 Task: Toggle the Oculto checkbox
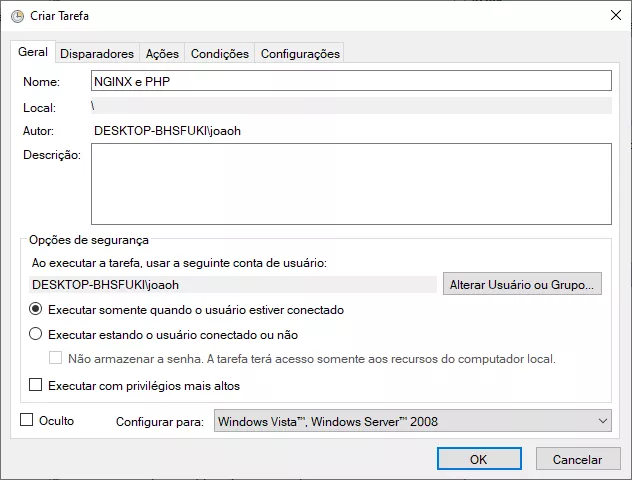(27, 420)
